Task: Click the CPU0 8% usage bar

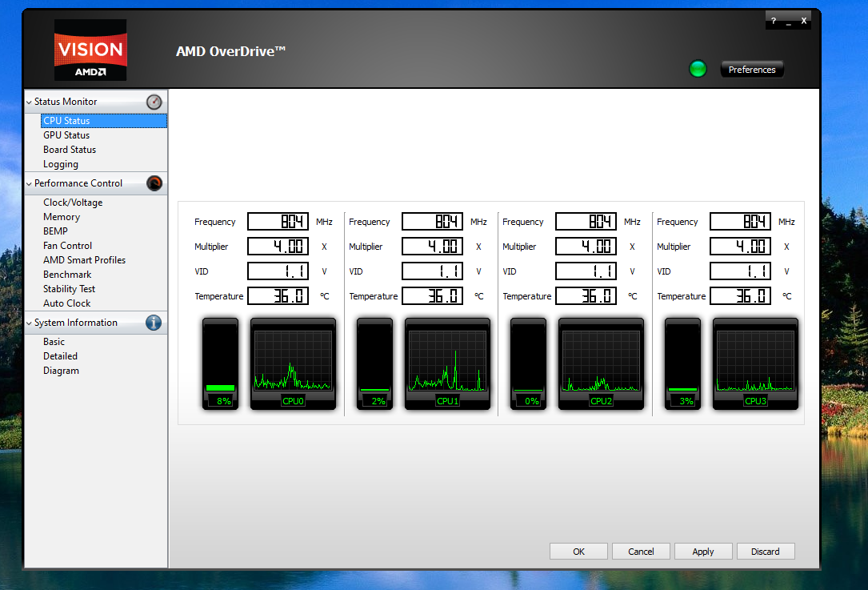Action: coord(220,364)
